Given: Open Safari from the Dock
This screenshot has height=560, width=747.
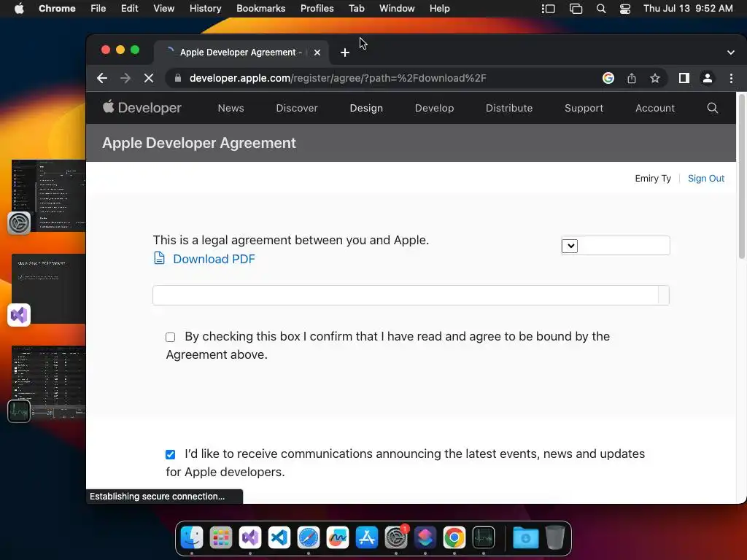Looking at the screenshot, I should 309,538.
